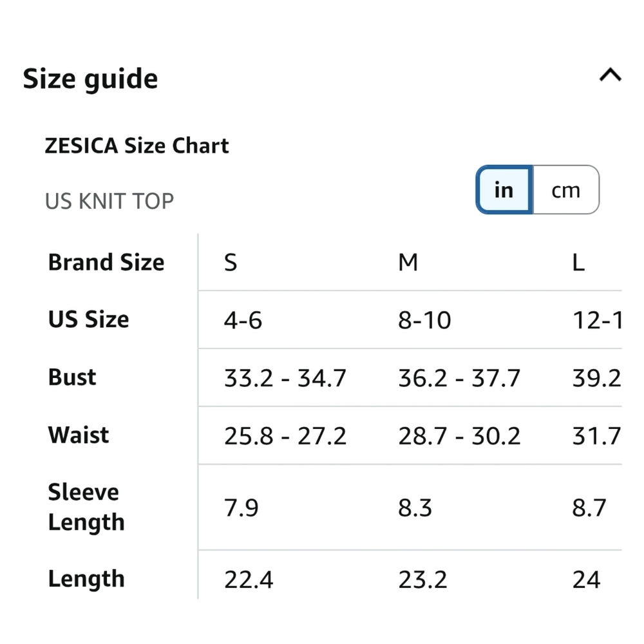Click the Size guide heading

click(90, 79)
